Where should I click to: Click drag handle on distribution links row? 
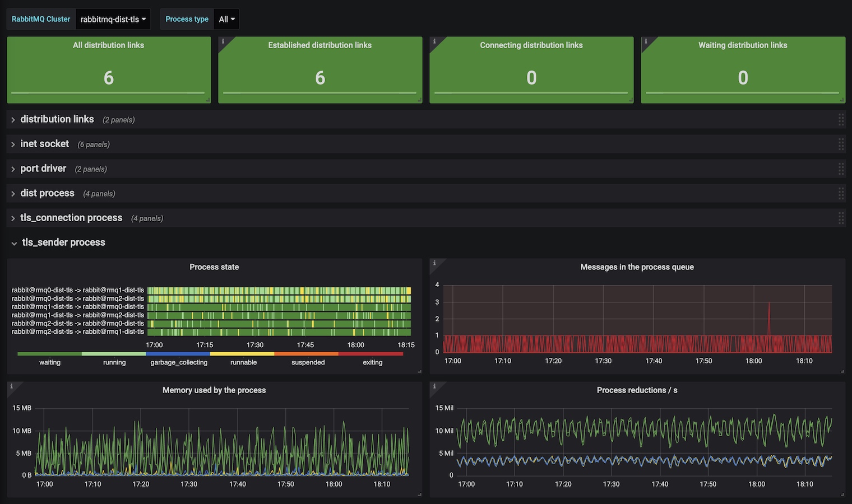(841, 119)
